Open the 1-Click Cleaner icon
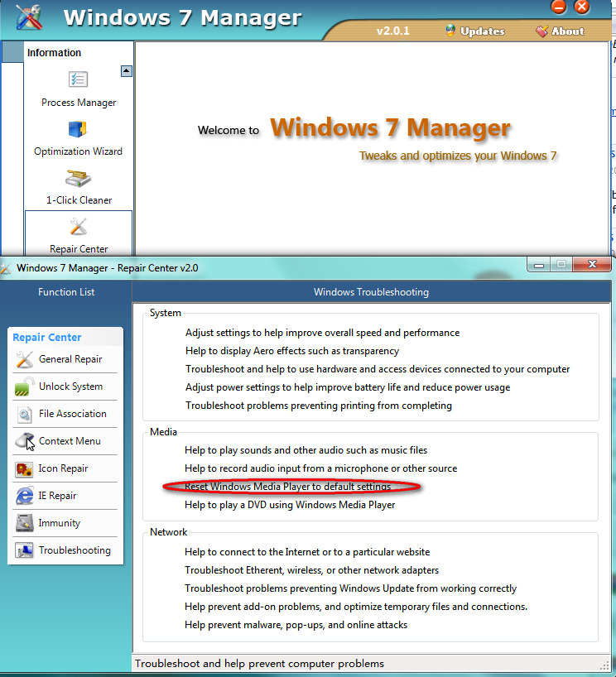Screen dimensions: 616x677 pos(78,178)
